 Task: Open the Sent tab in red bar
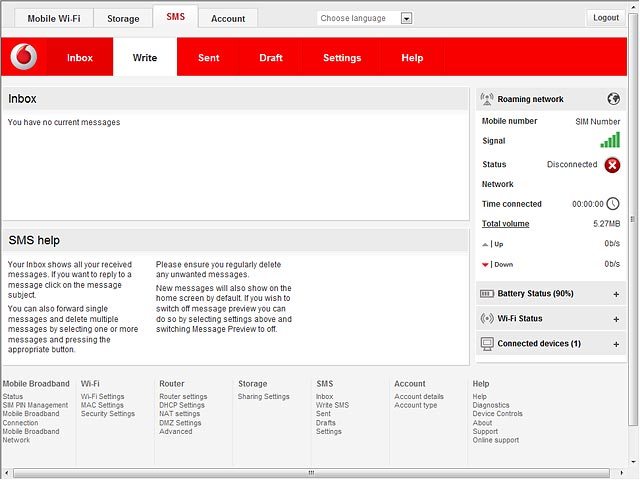click(x=209, y=57)
